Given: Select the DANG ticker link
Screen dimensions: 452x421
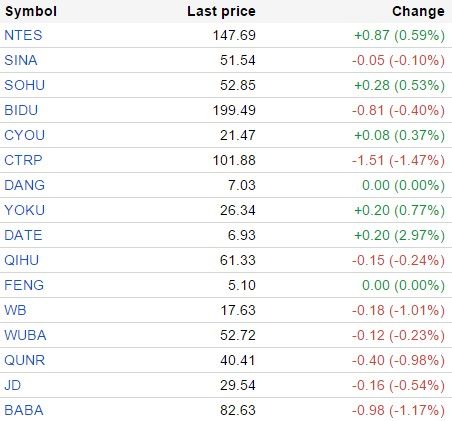Looking at the screenshot, I should [25, 185].
